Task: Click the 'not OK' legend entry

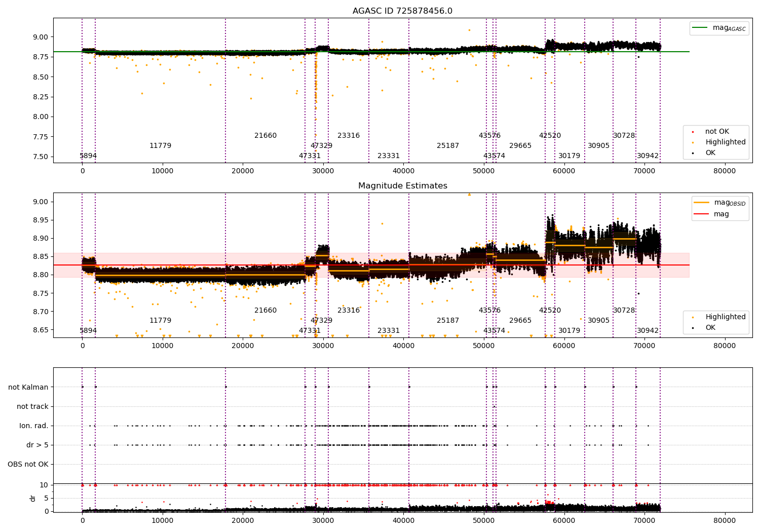Action: [x=717, y=132]
